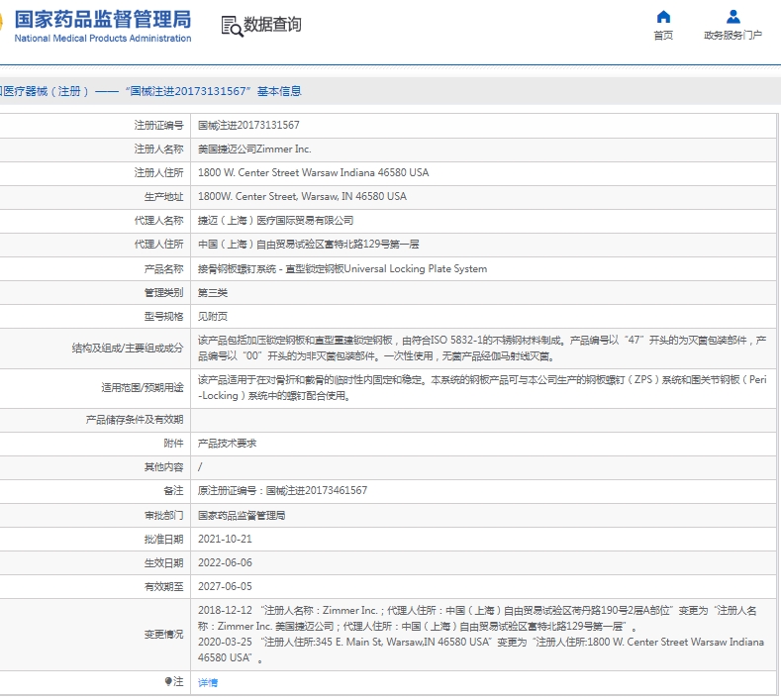The width and height of the screenshot is (781, 700).
Task: Click National Medical Products Administration text
Action: [103, 39]
